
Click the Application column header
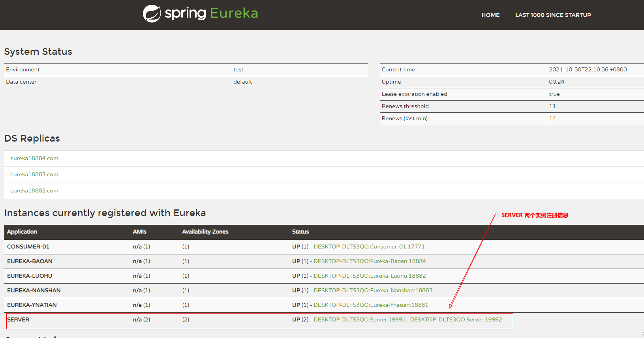pos(22,232)
